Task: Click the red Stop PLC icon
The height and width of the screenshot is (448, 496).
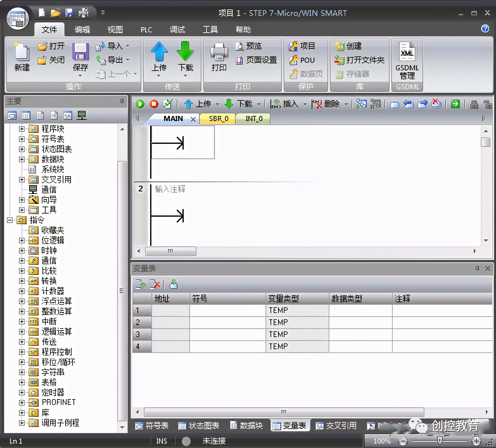Action: 154,104
